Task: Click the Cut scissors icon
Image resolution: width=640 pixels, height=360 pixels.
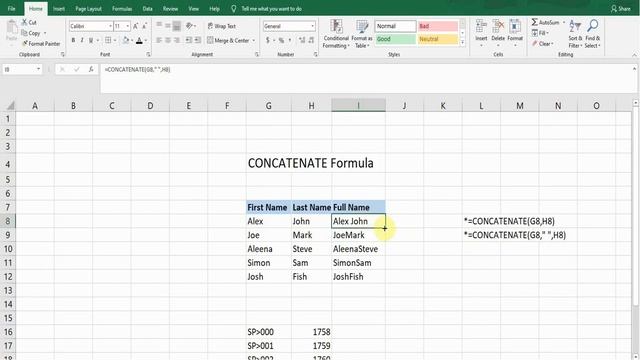Action: coord(24,22)
